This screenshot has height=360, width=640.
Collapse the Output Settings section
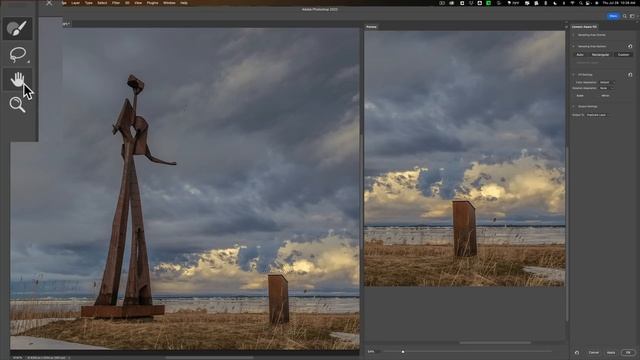click(x=573, y=107)
